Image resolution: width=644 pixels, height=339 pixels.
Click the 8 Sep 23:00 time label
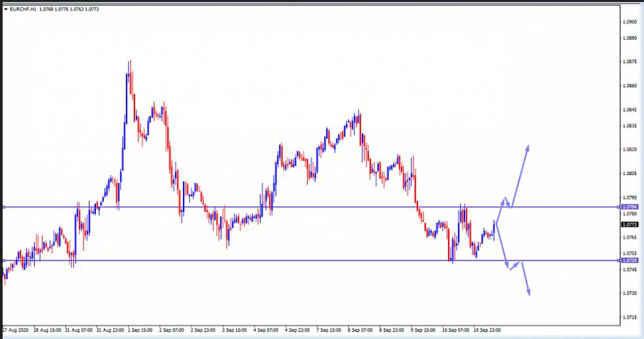pos(391,330)
